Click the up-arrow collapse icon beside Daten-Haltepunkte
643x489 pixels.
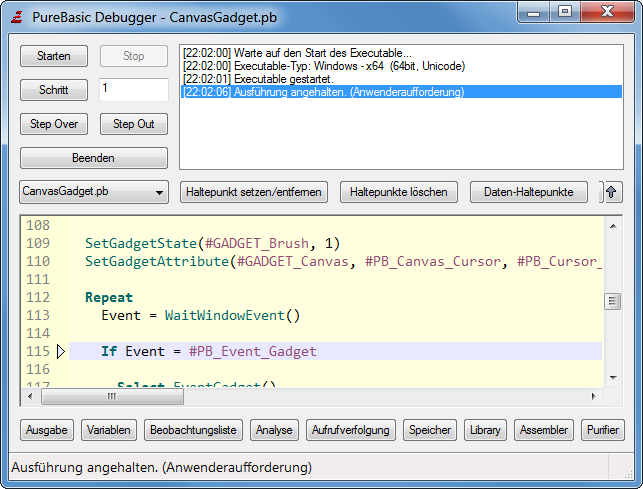[611, 192]
